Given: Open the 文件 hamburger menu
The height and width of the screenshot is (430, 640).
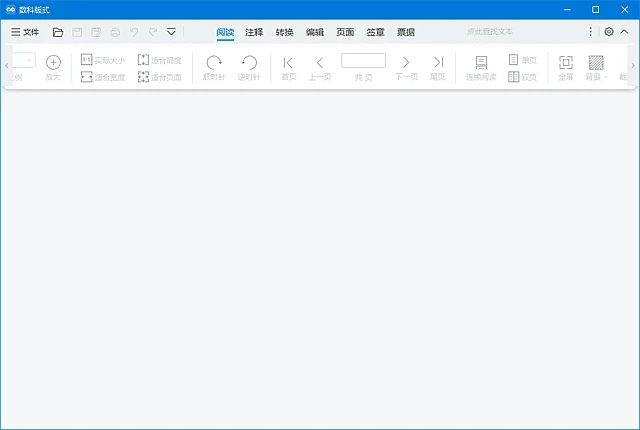Looking at the screenshot, I should point(25,32).
